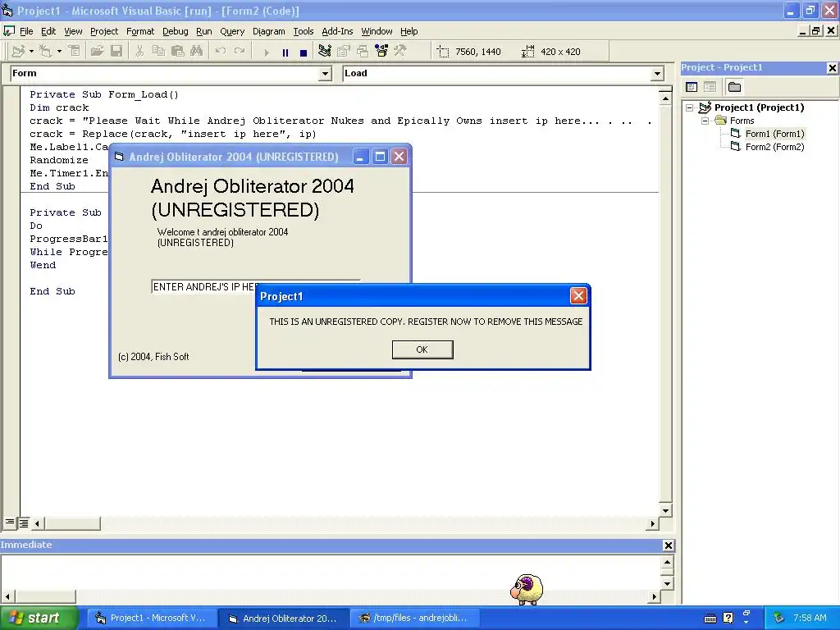Click the Paste clipboard icon
This screenshot has width=840, height=630.
point(178,52)
